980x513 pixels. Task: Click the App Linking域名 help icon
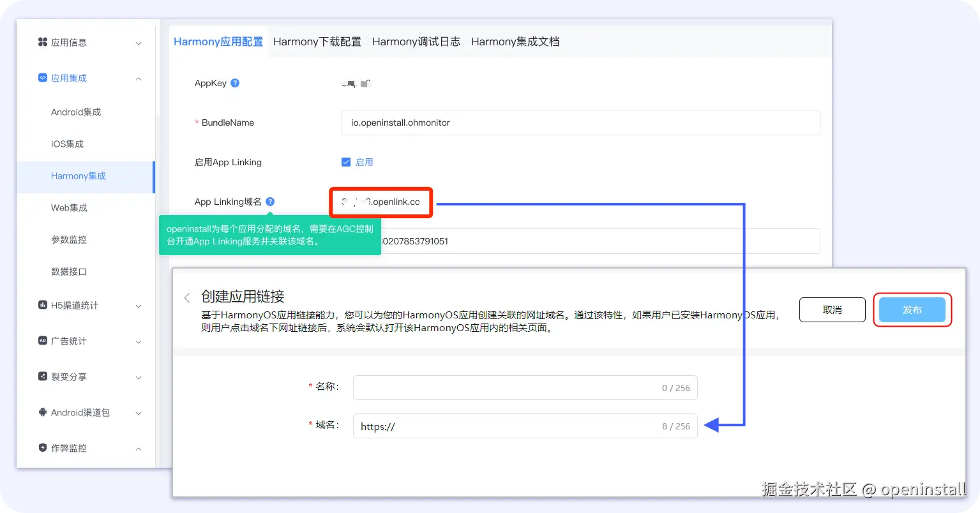point(270,202)
